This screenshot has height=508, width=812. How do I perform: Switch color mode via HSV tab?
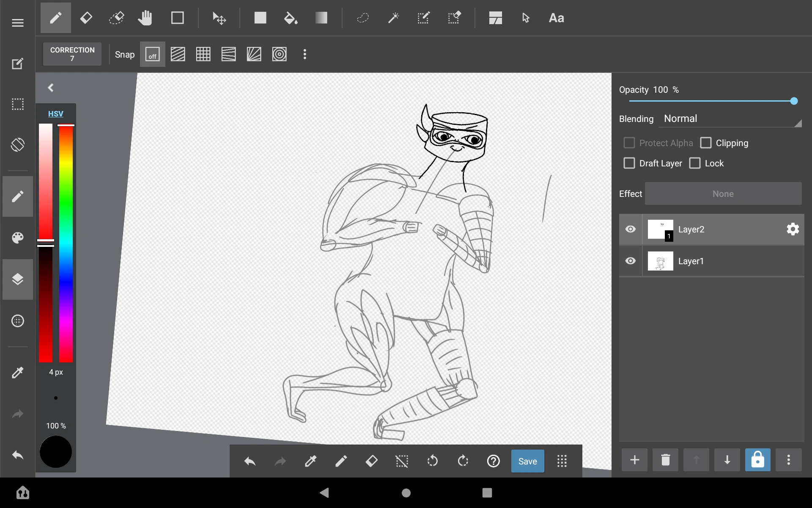click(x=55, y=113)
